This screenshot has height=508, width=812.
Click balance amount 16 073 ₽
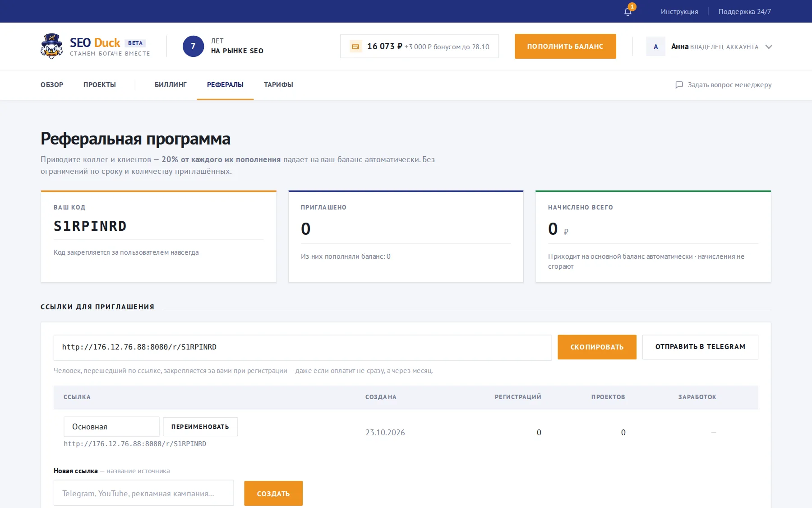pyautogui.click(x=384, y=47)
